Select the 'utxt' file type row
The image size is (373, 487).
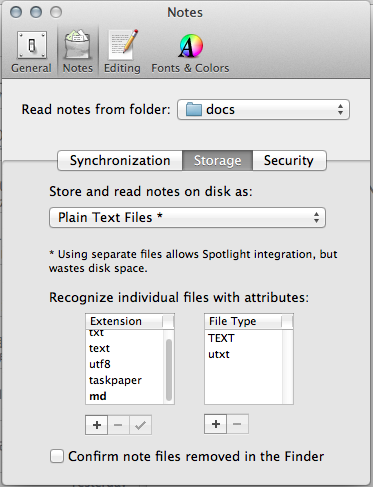(x=243, y=354)
